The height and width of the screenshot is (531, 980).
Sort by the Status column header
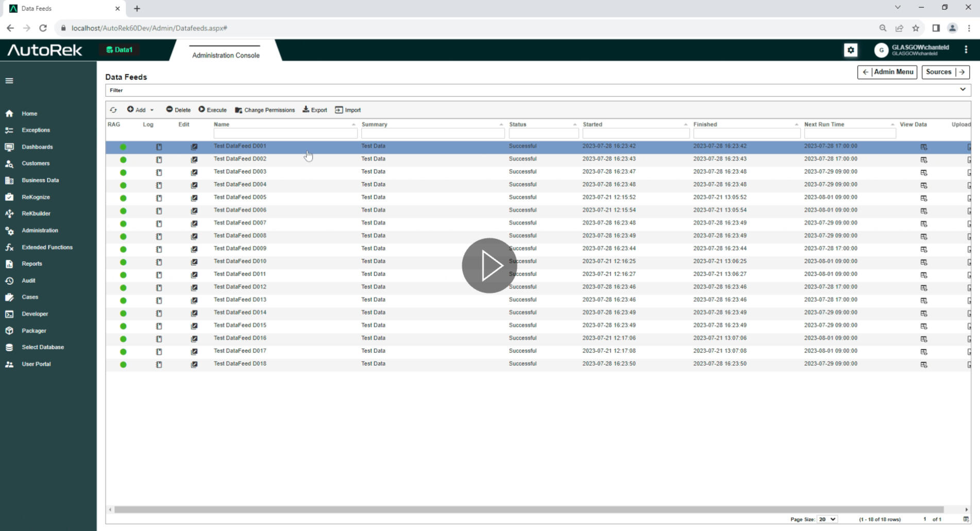click(x=518, y=124)
